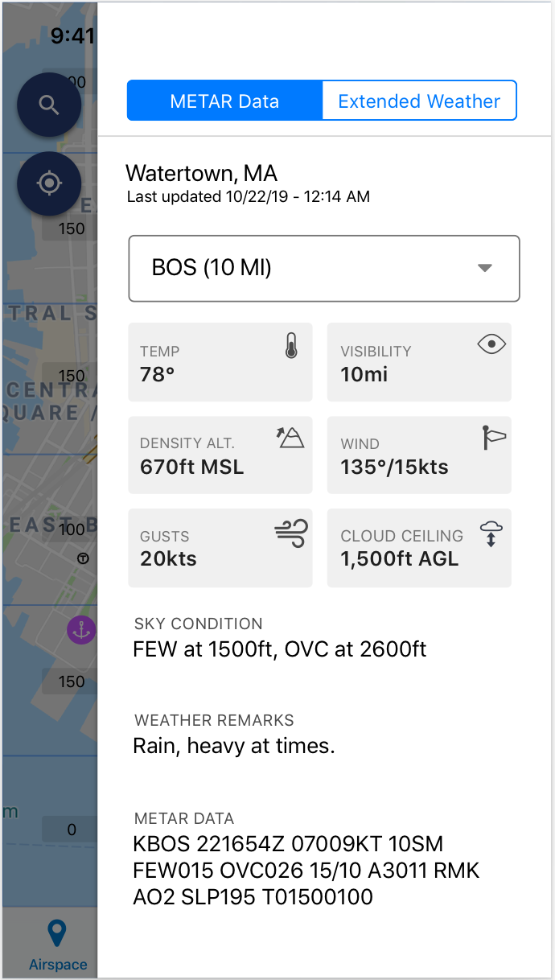Tap the eye icon in VISIBILITY tile
Viewport: 555px width, 980px height.
click(491, 345)
